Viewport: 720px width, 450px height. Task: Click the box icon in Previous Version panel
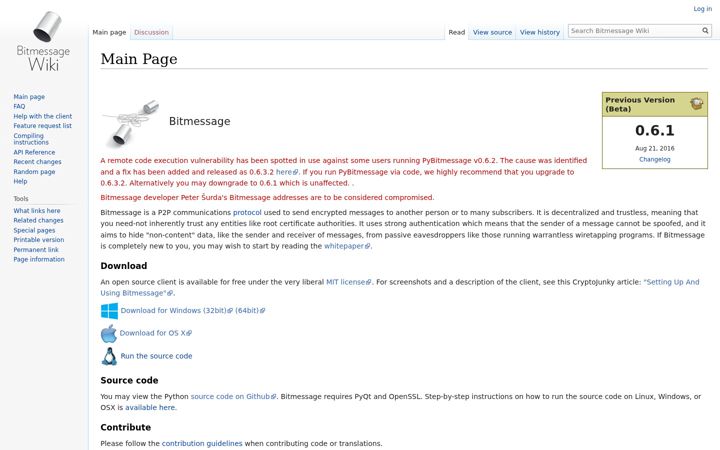[x=697, y=103]
